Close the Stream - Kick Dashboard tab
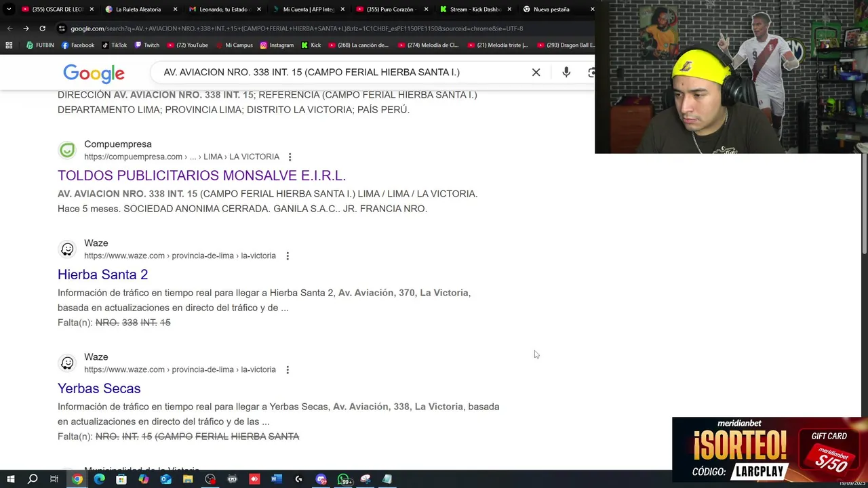Screen dimensions: 868x488 pos(509,9)
